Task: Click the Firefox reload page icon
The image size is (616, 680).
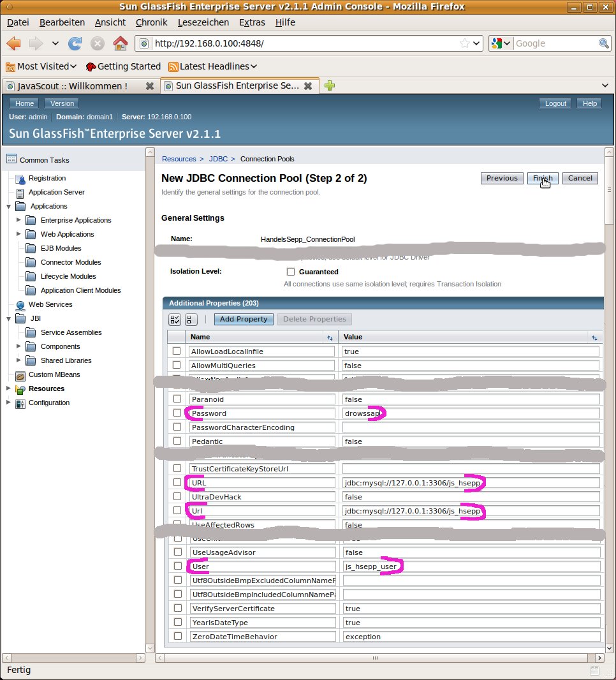Action: point(75,43)
